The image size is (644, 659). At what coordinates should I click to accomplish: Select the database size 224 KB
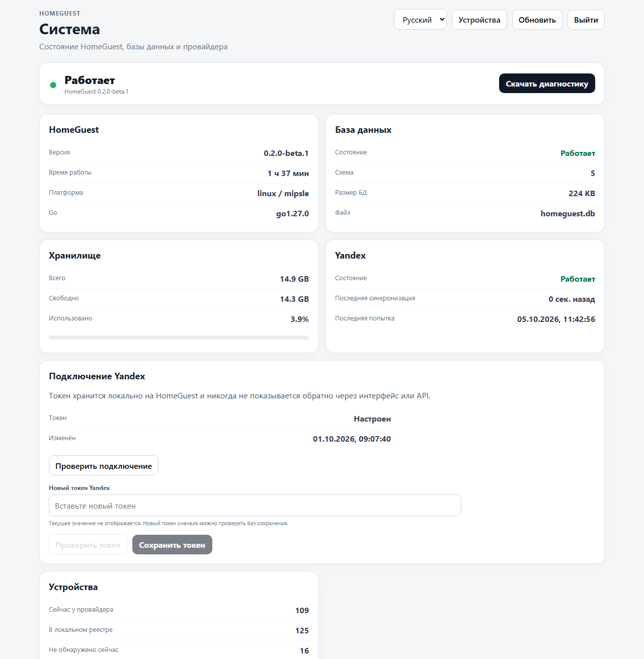pyautogui.click(x=582, y=194)
